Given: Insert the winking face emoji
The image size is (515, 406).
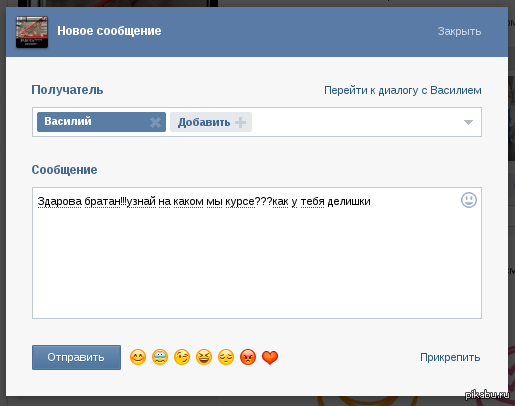Looking at the screenshot, I should click(x=182, y=357).
